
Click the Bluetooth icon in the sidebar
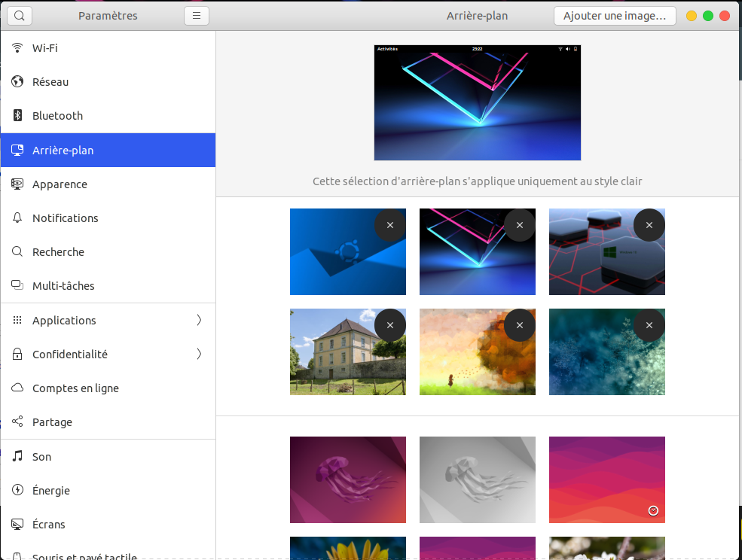(x=17, y=115)
